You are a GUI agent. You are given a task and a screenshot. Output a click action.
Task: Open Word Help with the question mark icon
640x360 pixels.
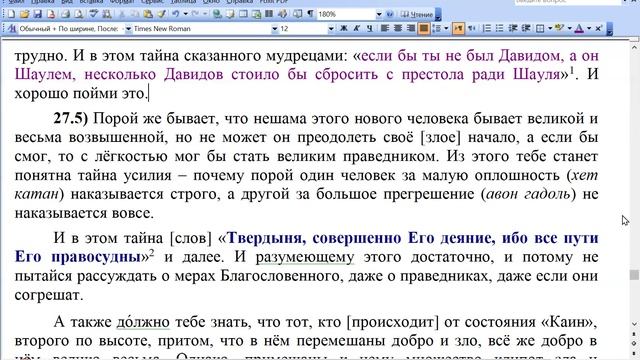(390, 14)
